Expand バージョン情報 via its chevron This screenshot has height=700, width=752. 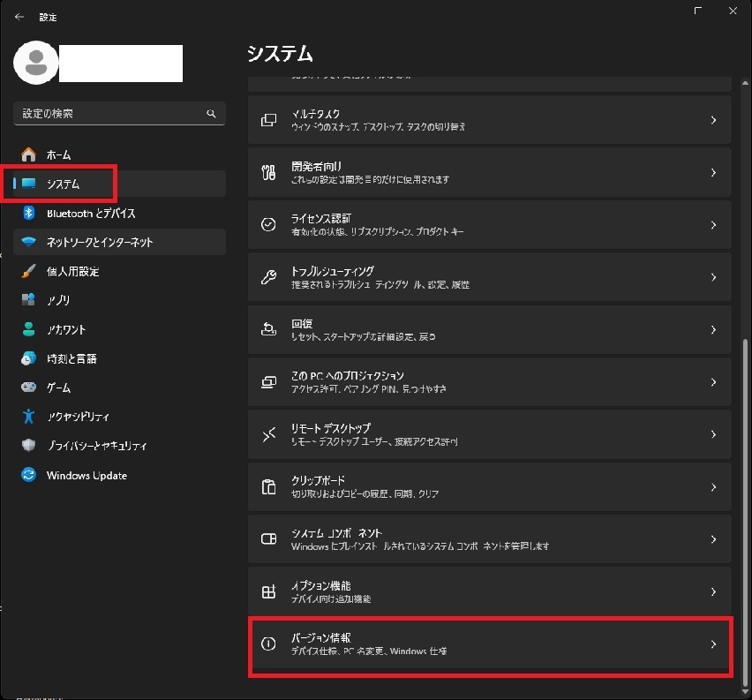click(x=714, y=644)
